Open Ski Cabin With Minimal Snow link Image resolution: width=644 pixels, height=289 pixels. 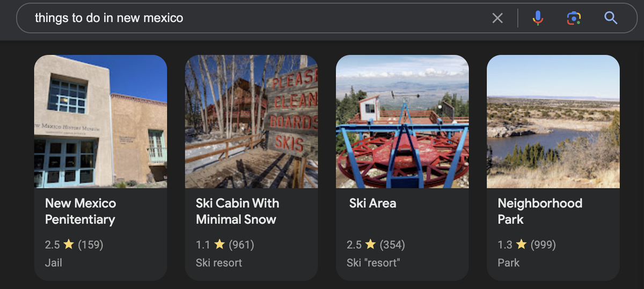237,211
